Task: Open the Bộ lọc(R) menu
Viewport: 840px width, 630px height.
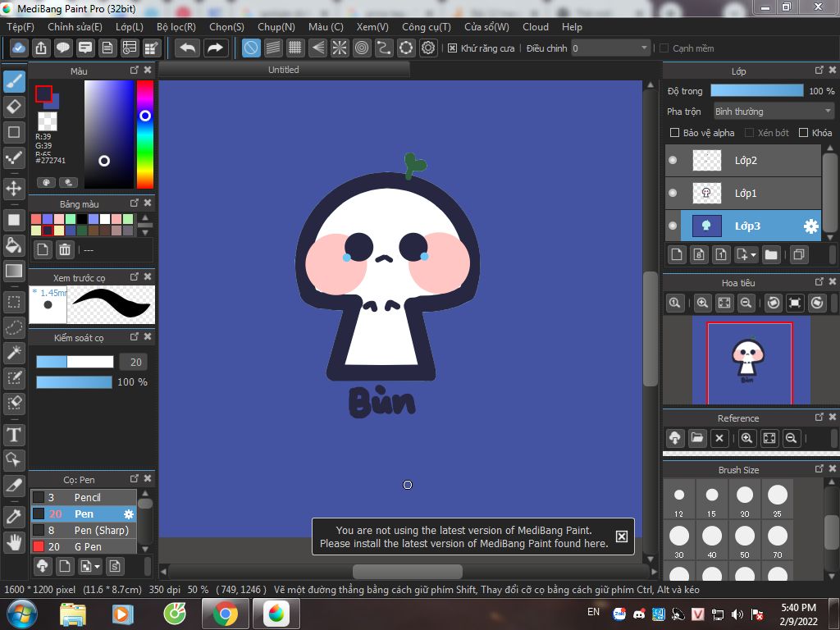Action: [x=176, y=27]
